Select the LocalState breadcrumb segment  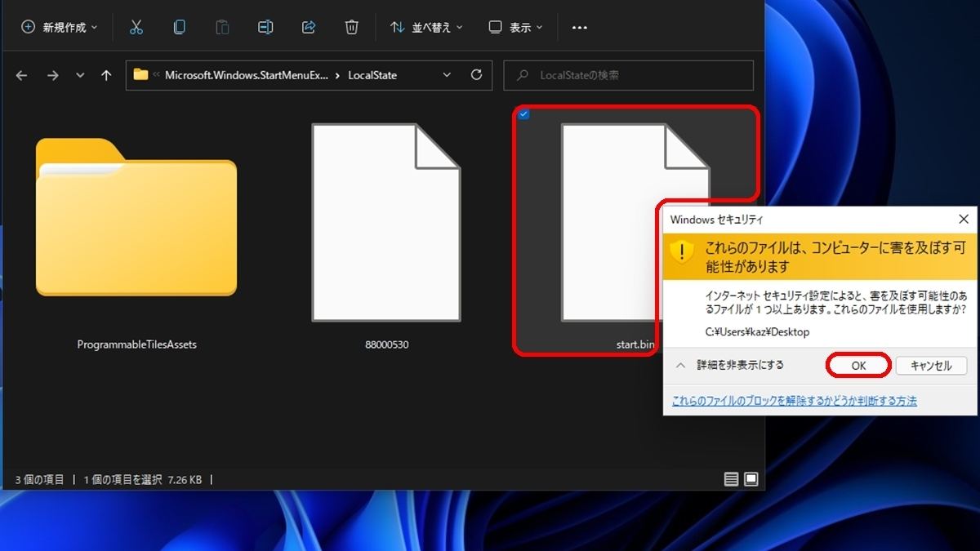pos(372,75)
